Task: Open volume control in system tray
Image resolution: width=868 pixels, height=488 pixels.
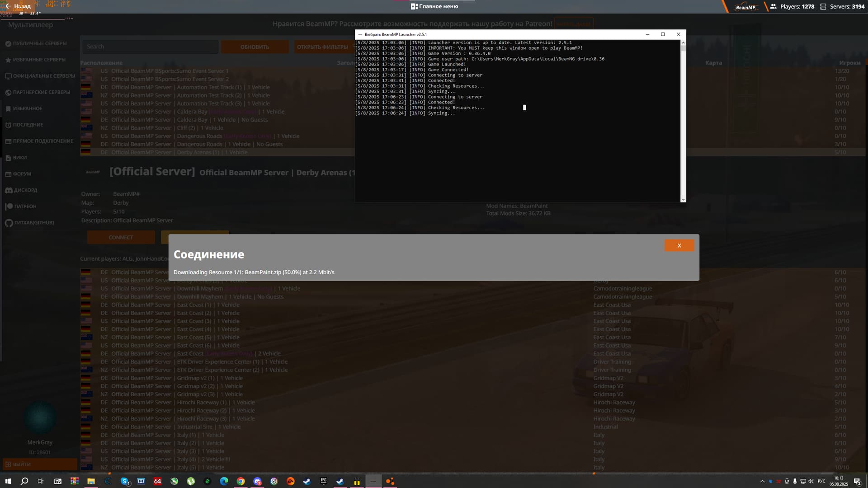Action: (811, 481)
